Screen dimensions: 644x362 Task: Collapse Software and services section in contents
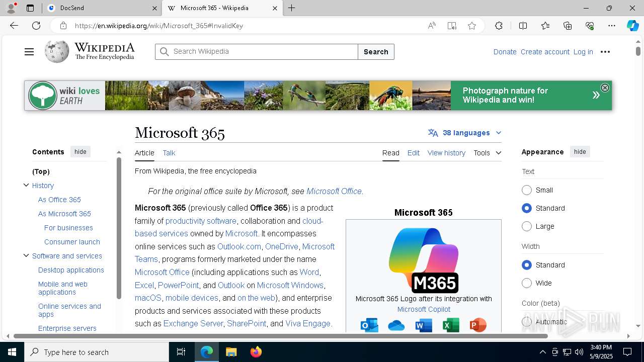coord(26,256)
